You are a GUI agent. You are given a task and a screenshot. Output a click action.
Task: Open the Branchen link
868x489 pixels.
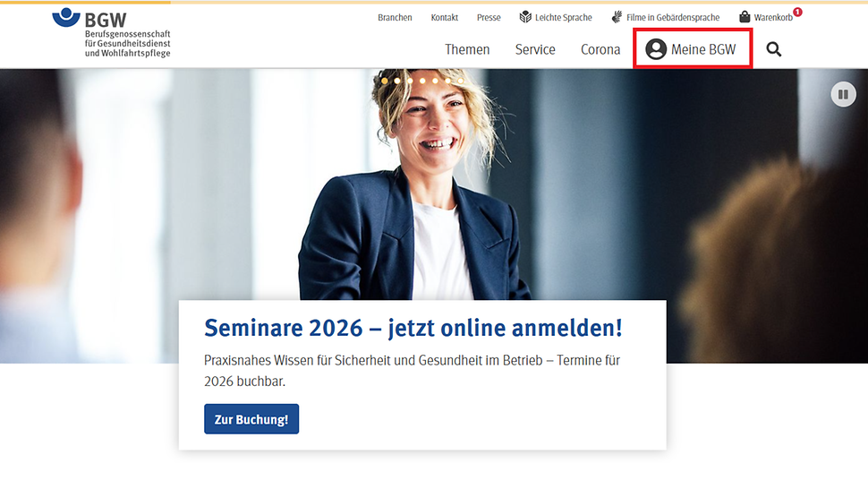[x=395, y=17]
